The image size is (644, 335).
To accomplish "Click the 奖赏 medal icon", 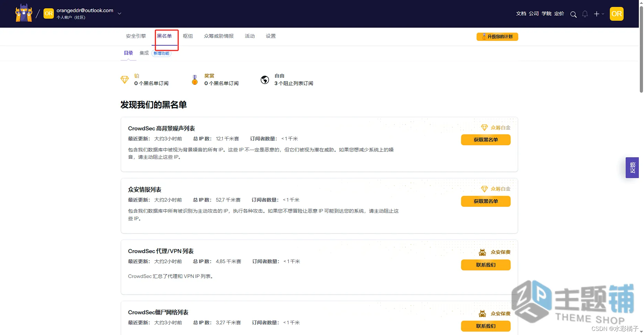I will 195,80.
